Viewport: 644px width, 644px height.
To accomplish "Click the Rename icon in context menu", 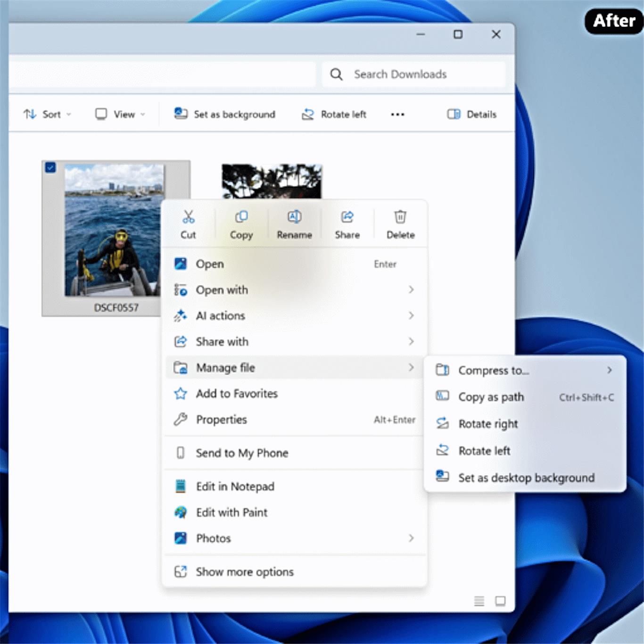I will tap(294, 217).
